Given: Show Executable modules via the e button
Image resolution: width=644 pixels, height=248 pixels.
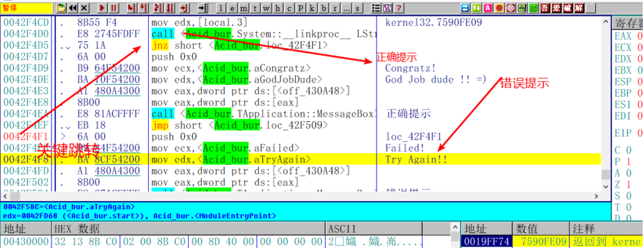Looking at the screenshot, I should pyautogui.click(x=232, y=8).
